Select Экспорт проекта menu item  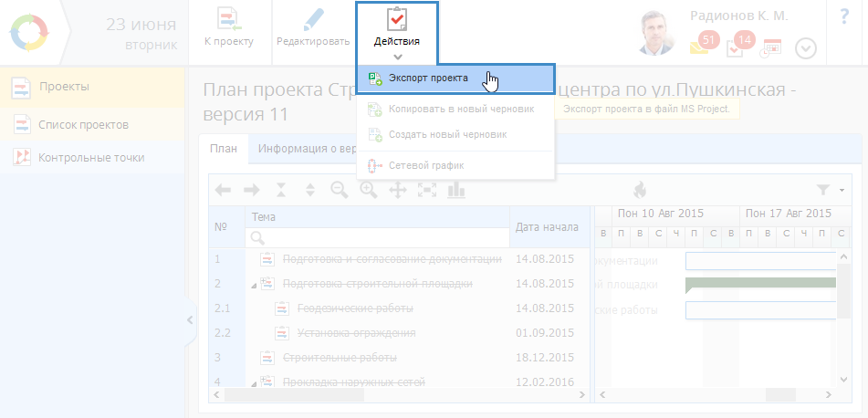(x=427, y=78)
